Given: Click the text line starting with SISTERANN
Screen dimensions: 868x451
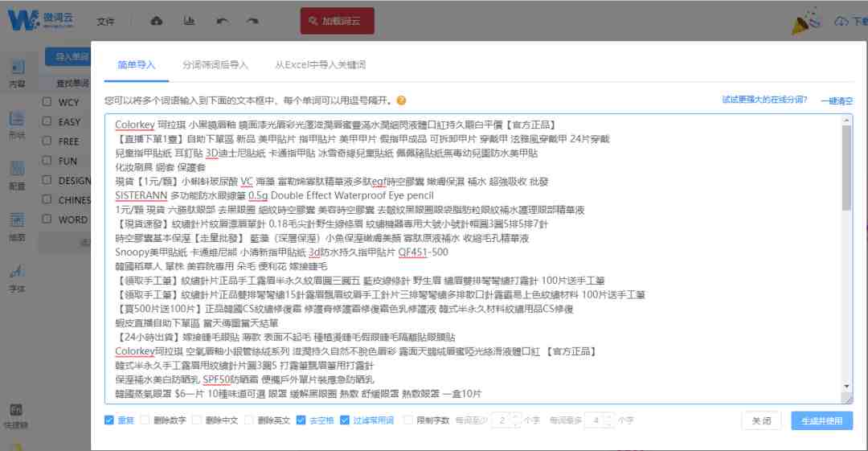Looking at the screenshot, I should click(274, 195).
